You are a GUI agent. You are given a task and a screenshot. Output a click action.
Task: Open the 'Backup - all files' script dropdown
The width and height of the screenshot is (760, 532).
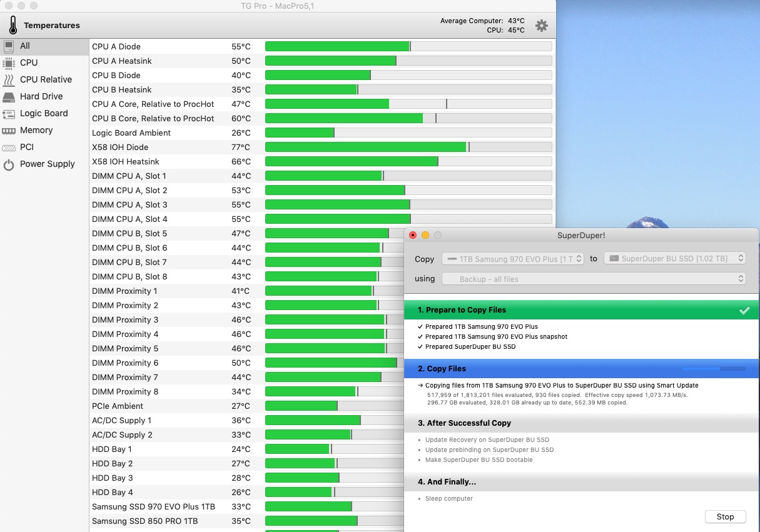coord(594,279)
